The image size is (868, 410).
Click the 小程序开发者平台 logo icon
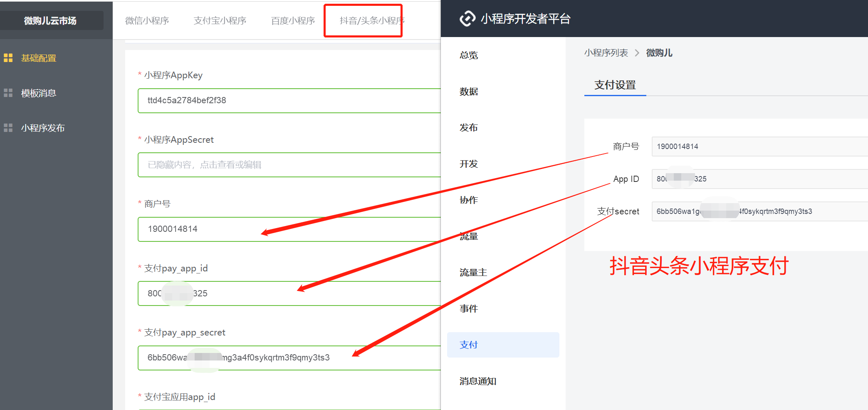467,19
